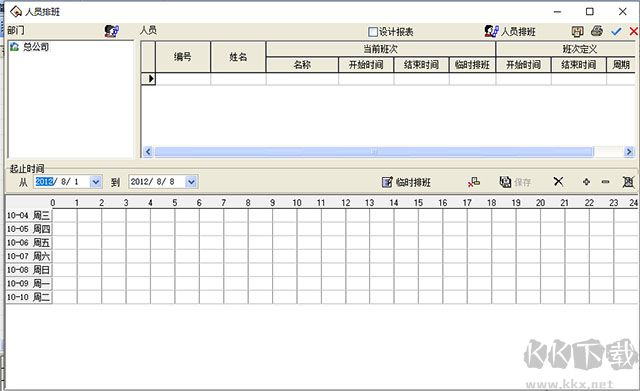Image resolution: width=640 pixels, height=391 pixels.
Task: Click the 人员排班 window title icon
Action: [x=16, y=11]
